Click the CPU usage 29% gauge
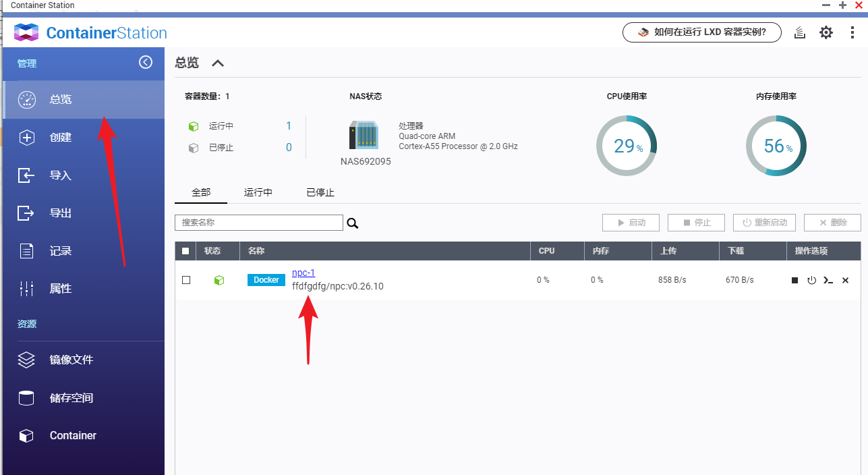 pos(627,146)
